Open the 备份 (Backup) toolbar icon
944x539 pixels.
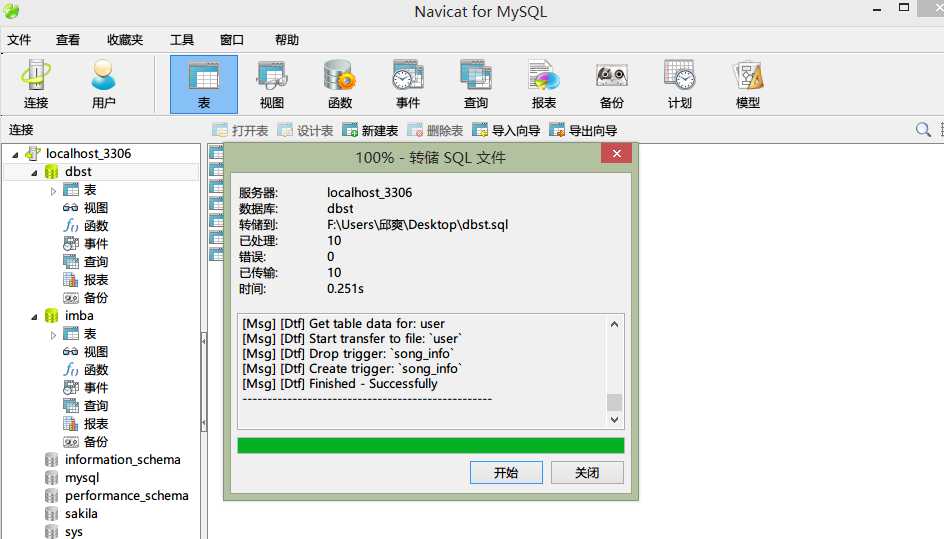pyautogui.click(x=612, y=84)
